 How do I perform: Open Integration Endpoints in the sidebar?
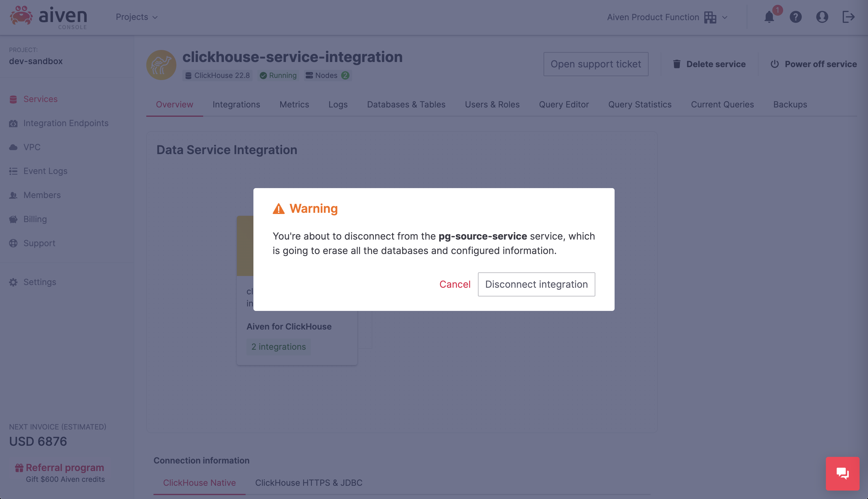(x=66, y=123)
